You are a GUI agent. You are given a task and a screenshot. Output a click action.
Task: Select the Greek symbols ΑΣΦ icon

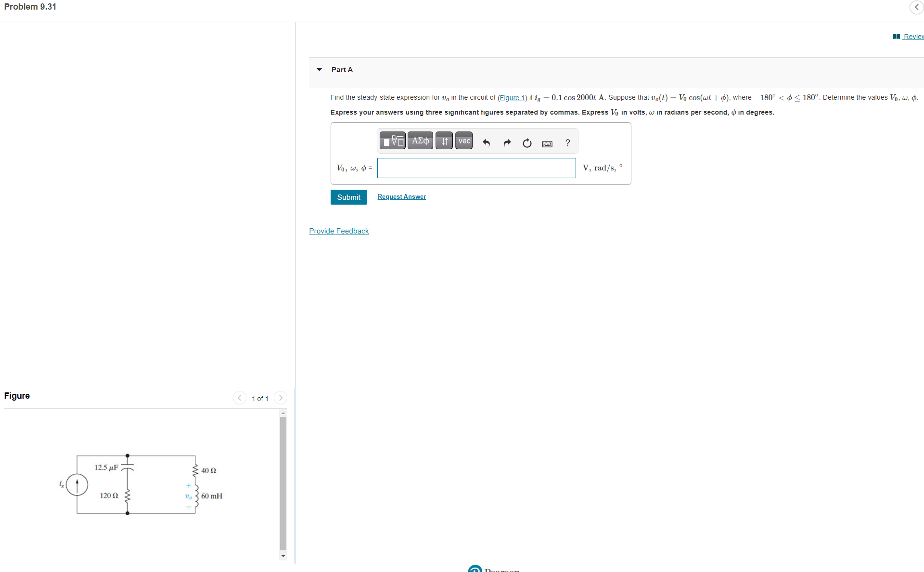[x=420, y=141]
